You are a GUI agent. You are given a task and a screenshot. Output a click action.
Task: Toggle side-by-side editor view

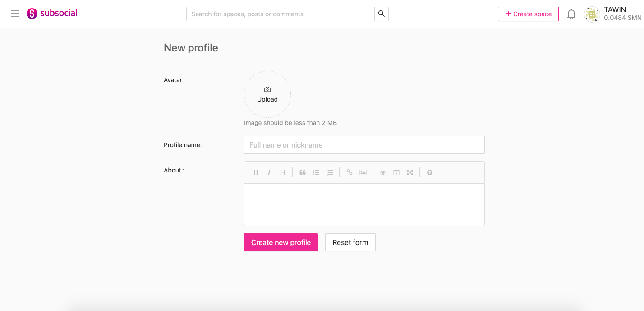pyautogui.click(x=396, y=172)
